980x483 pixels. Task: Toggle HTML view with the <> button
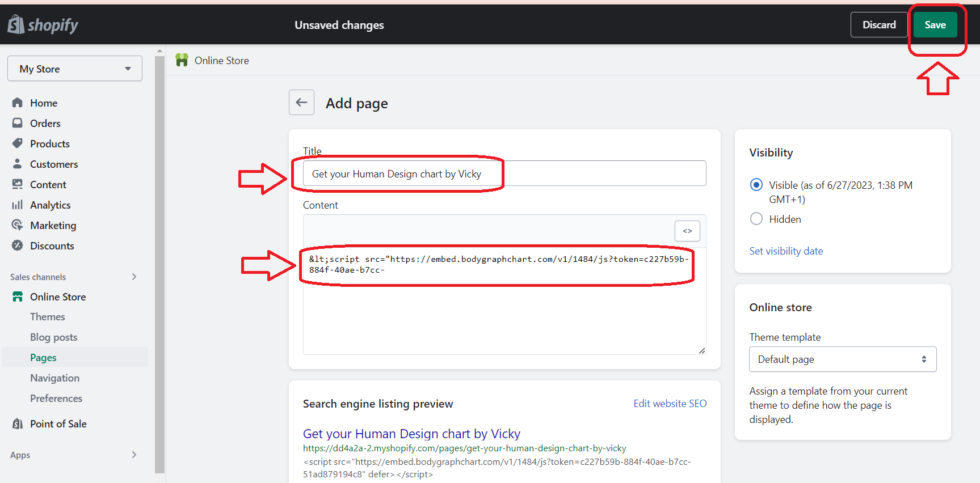(687, 231)
